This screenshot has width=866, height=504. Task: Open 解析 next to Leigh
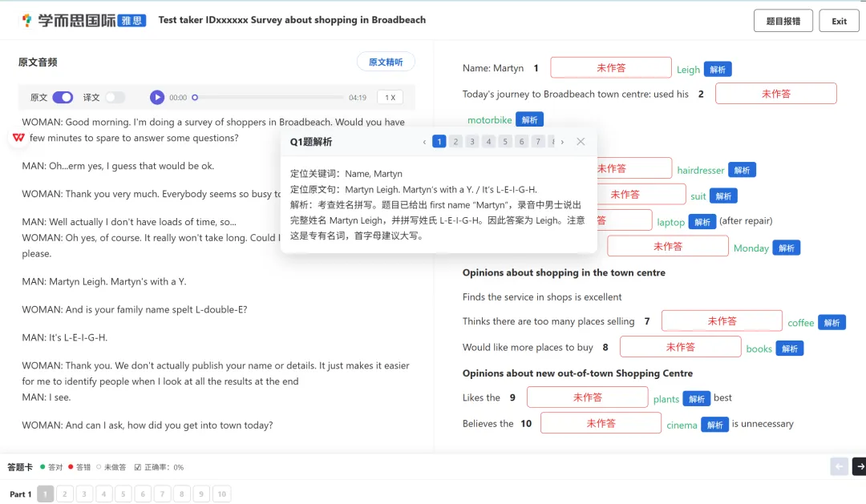718,70
